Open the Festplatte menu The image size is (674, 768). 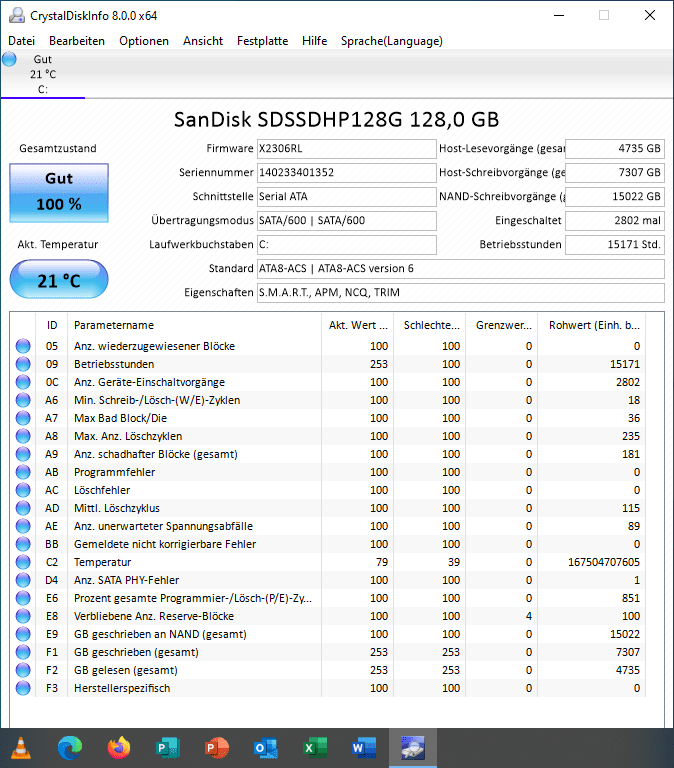[x=263, y=41]
